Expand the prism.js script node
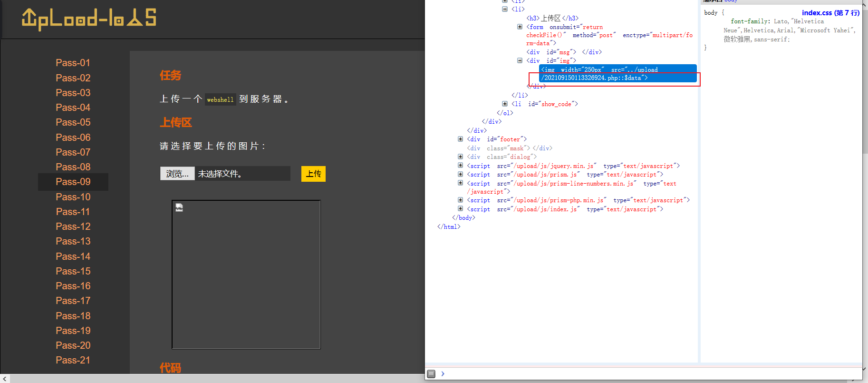 coord(460,174)
